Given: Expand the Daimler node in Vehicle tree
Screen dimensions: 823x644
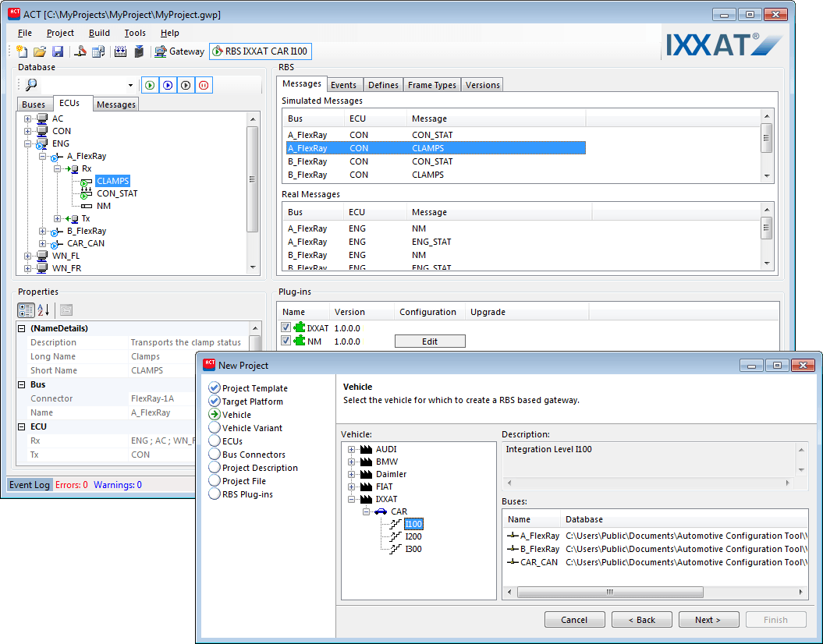Looking at the screenshot, I should 352,475.
